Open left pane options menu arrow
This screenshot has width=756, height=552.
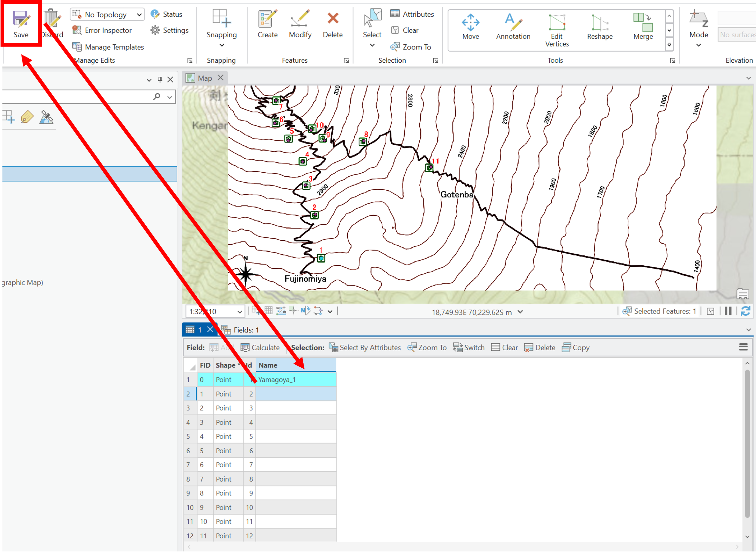pyautogui.click(x=149, y=80)
